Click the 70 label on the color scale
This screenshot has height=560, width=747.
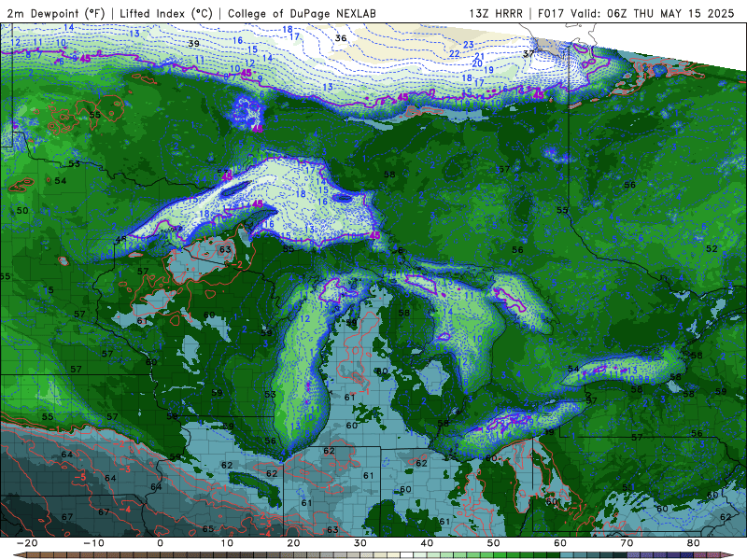click(627, 543)
